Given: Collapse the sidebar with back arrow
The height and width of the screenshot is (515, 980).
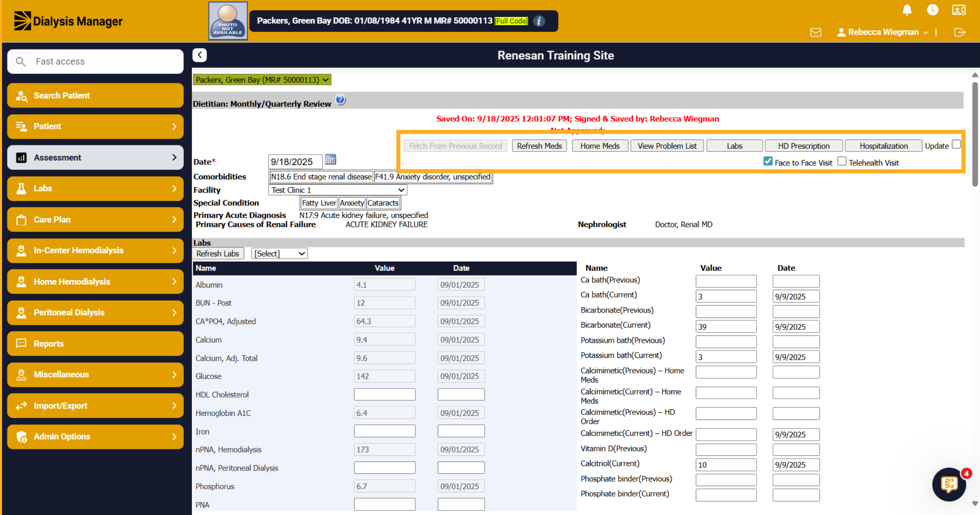Looking at the screenshot, I should click(200, 55).
